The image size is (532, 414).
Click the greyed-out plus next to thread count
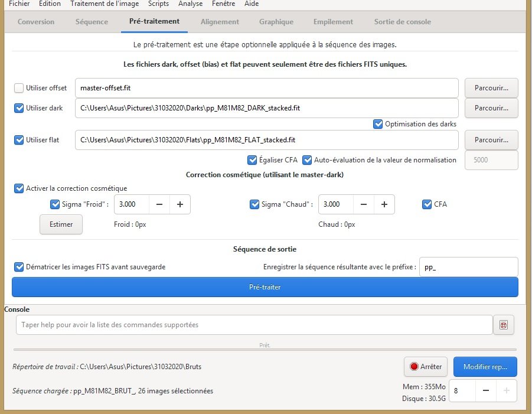point(507,391)
